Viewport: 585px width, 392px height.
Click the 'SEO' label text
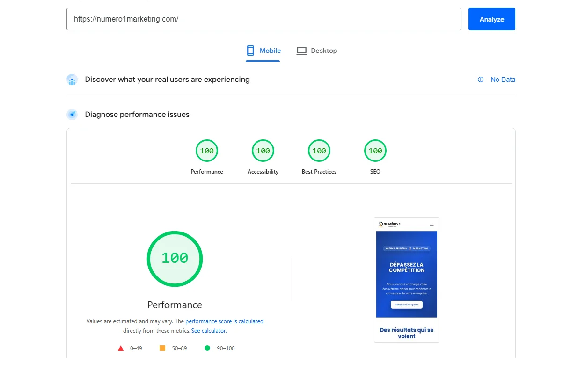pos(375,172)
